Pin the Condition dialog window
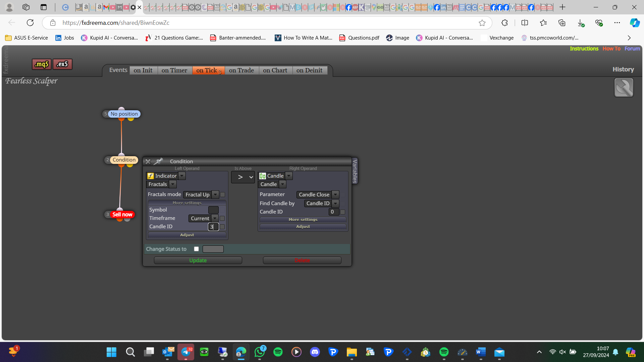 click(158, 162)
